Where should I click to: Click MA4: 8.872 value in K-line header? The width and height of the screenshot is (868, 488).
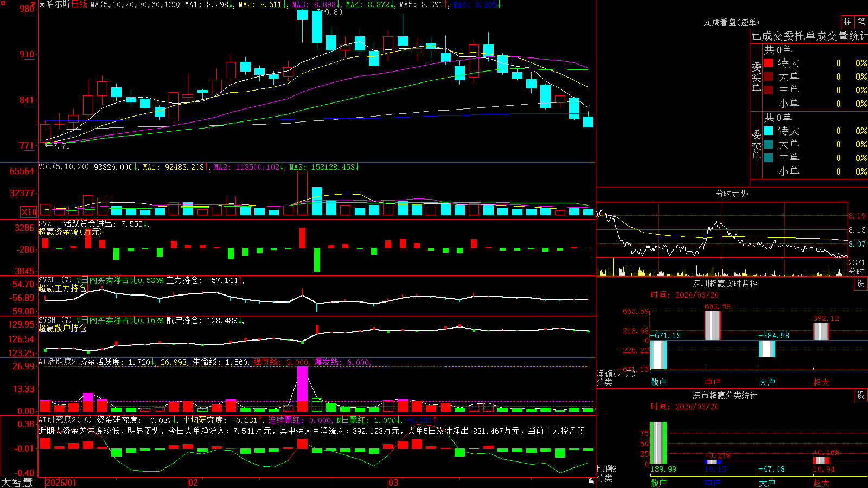coord(371,4)
